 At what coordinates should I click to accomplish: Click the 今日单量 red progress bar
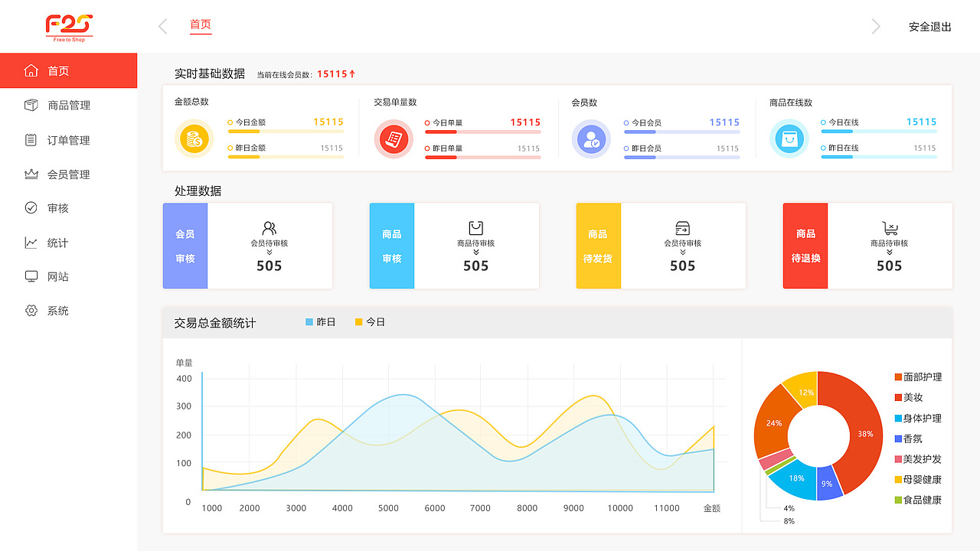[483, 132]
